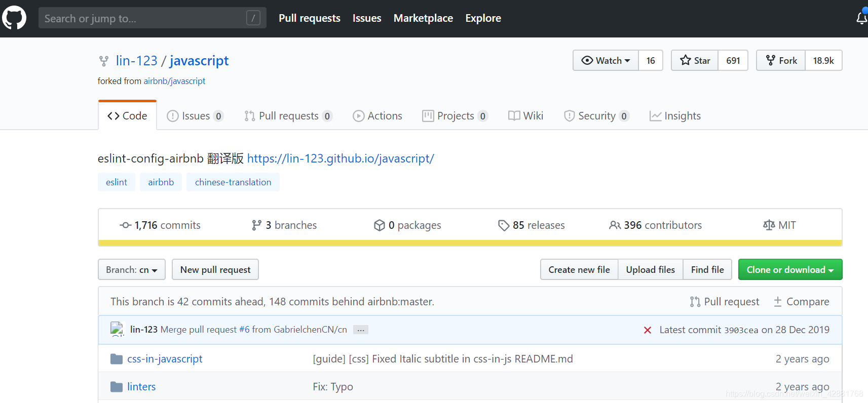868x403 pixels.
Task: Open the Issues tab
Action: pos(195,116)
